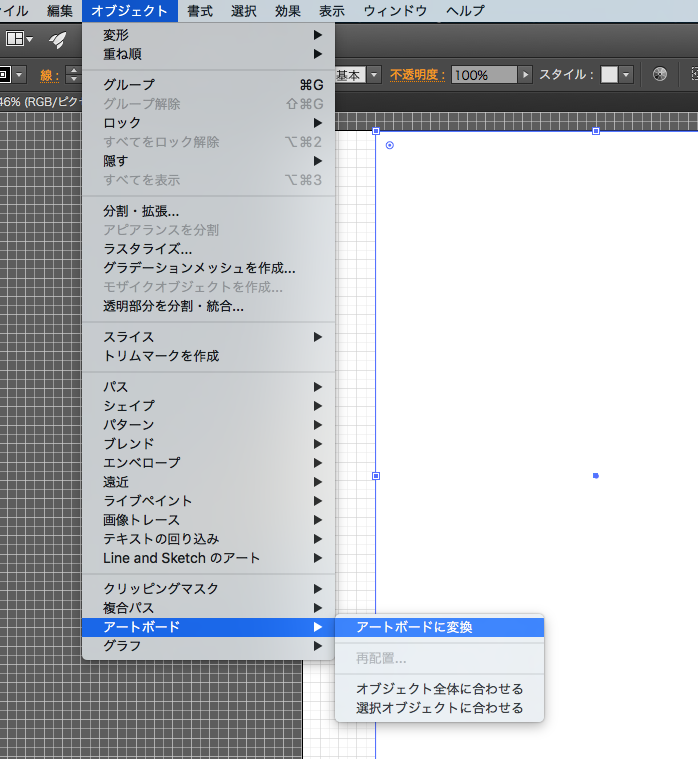Click the left-middle selection handle

pos(376,476)
